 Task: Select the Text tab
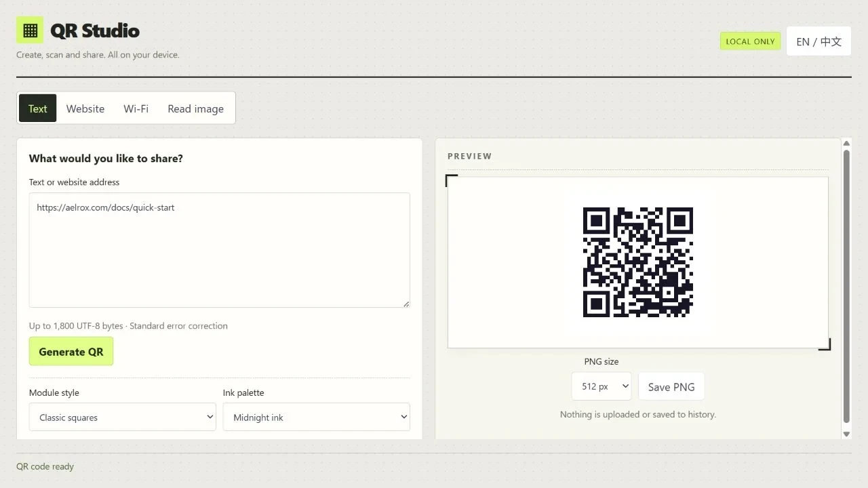(38, 108)
